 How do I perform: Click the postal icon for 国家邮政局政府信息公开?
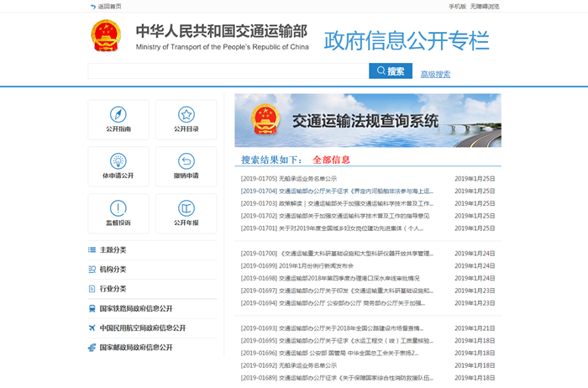92,348
